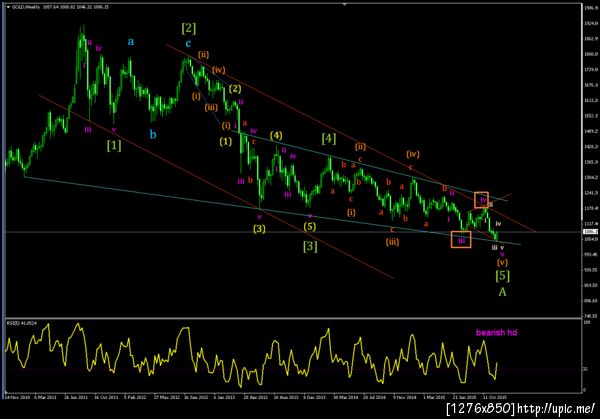The height and width of the screenshot is (419, 600).
Task: Select the magenta 'bearish hd' text label
Action: (x=496, y=332)
